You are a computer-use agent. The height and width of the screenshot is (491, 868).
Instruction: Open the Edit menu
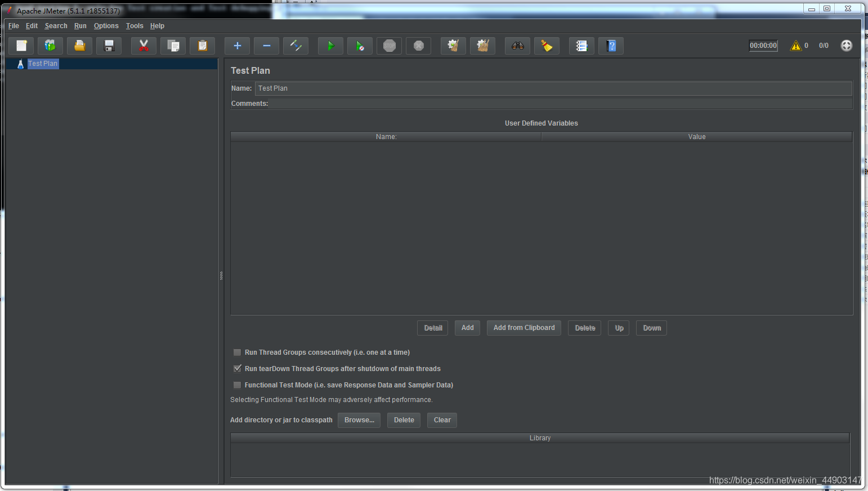coord(32,26)
